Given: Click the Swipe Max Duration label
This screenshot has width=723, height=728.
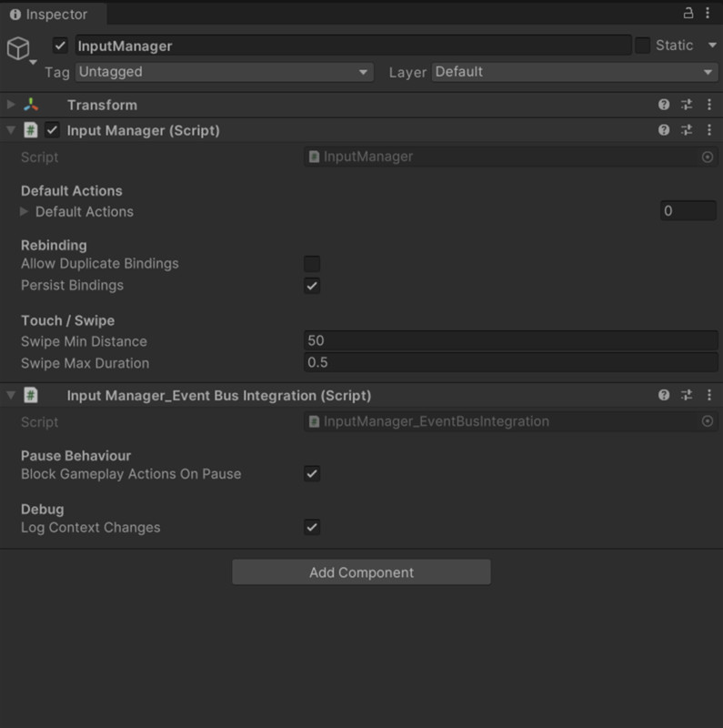Looking at the screenshot, I should (x=85, y=363).
